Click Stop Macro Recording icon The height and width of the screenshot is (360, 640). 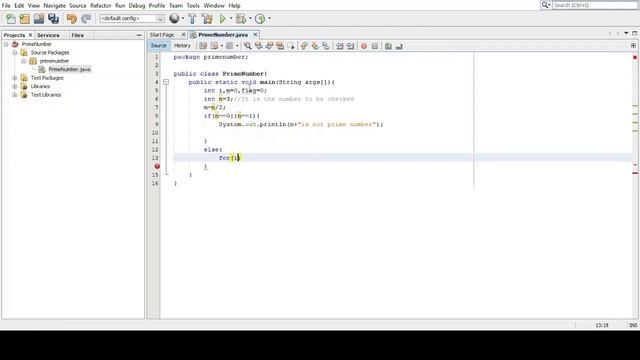pos(375,46)
